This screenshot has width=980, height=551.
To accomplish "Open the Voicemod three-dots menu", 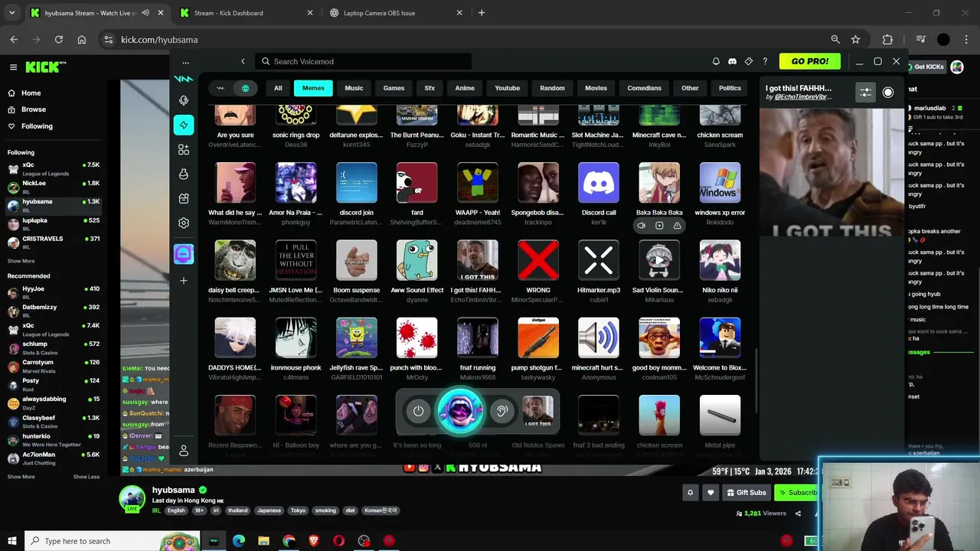I will pyautogui.click(x=185, y=62).
